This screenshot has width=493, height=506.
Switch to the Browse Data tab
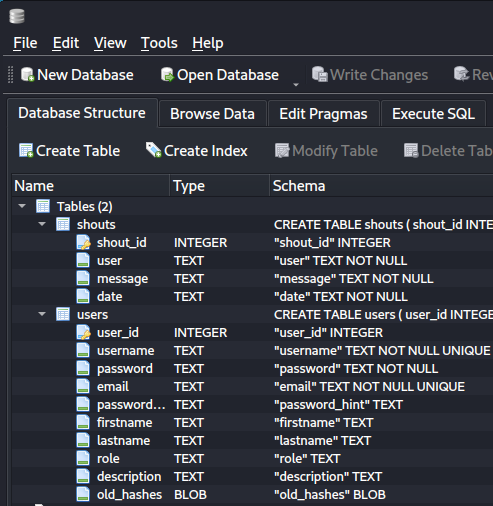tap(212, 114)
